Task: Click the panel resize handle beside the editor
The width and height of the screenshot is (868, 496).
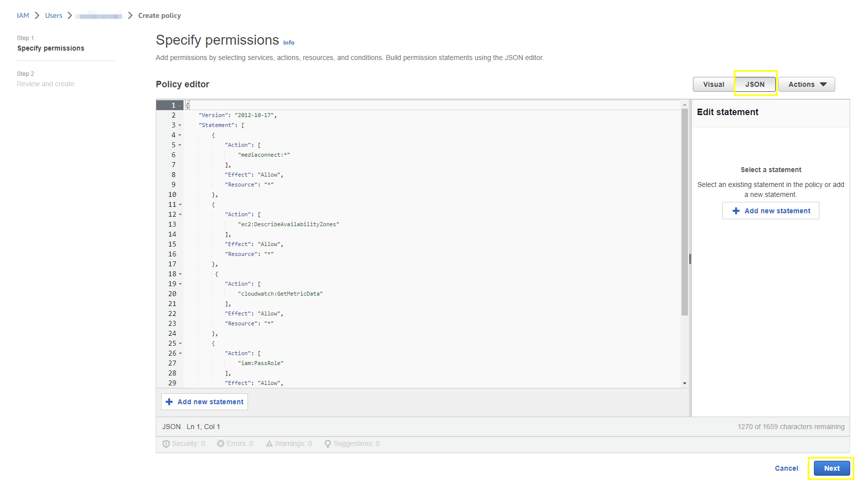Action: tap(690, 258)
